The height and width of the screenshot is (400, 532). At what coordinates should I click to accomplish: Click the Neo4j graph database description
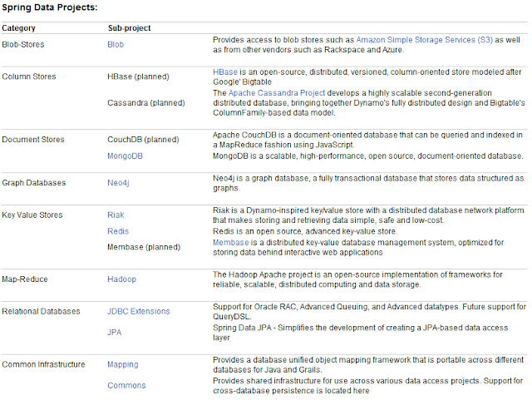(x=368, y=183)
